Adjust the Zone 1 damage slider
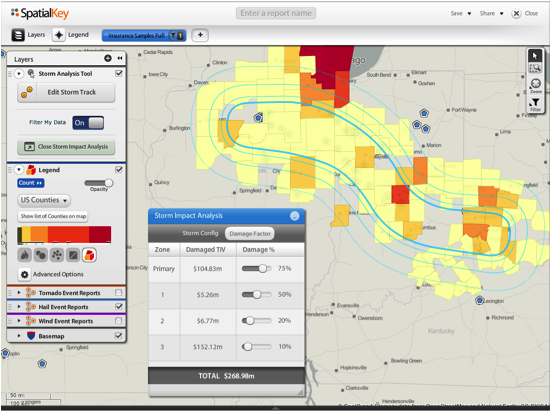 257,295
